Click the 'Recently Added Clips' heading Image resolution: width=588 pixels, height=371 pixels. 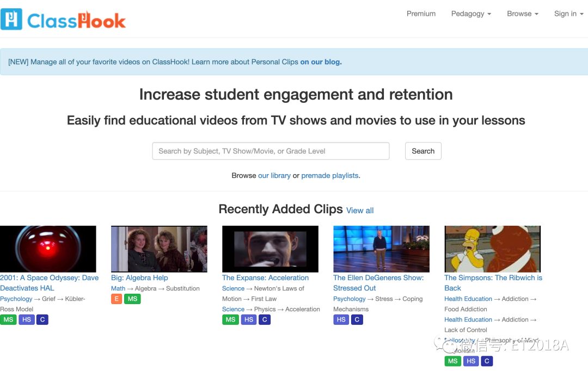coord(280,209)
